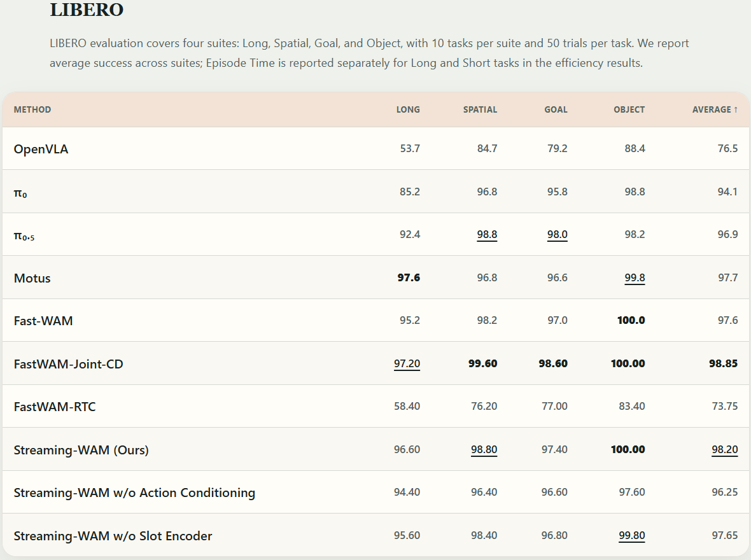751x560 pixels.
Task: Click Motus's Goal score 96.6
Action: coord(558,277)
